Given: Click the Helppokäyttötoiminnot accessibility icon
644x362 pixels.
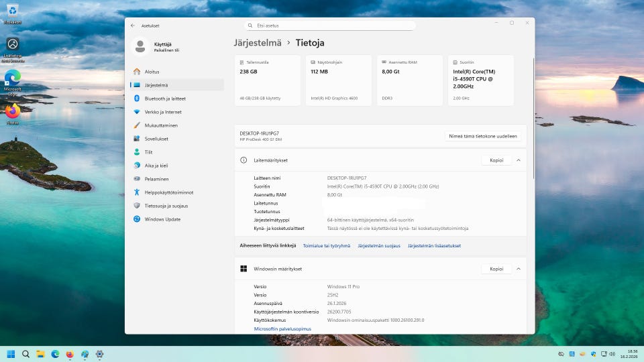Looking at the screenshot, I should pos(137,192).
